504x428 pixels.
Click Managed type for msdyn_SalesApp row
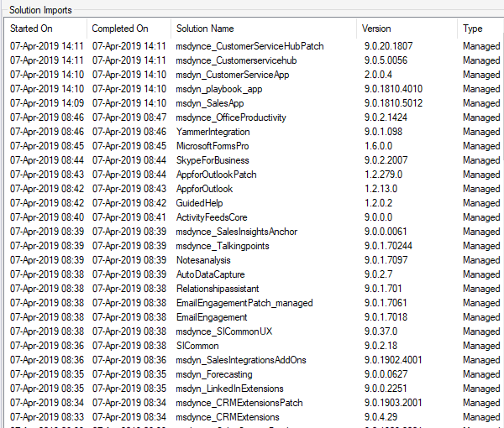click(x=481, y=103)
